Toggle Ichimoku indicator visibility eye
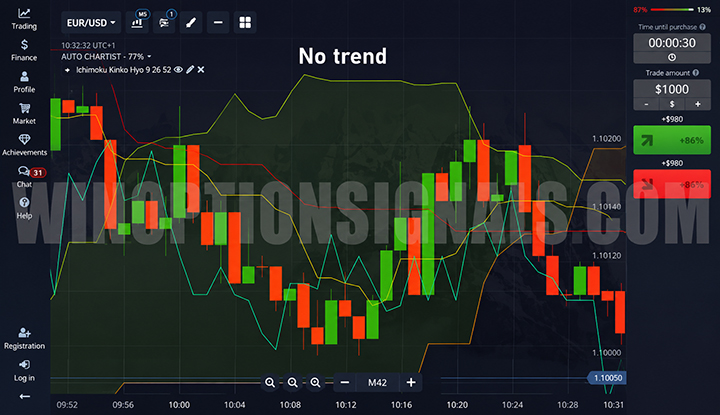Viewport: 720px width, 415px height. click(x=178, y=70)
